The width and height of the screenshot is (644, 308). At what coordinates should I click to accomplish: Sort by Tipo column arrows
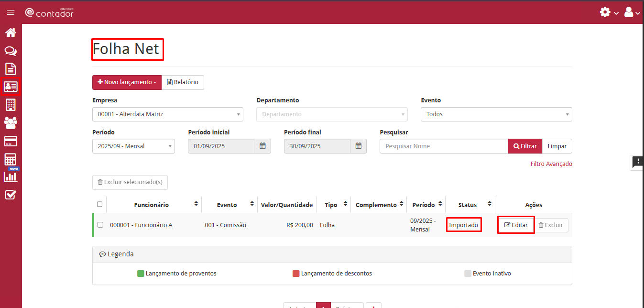coord(345,204)
